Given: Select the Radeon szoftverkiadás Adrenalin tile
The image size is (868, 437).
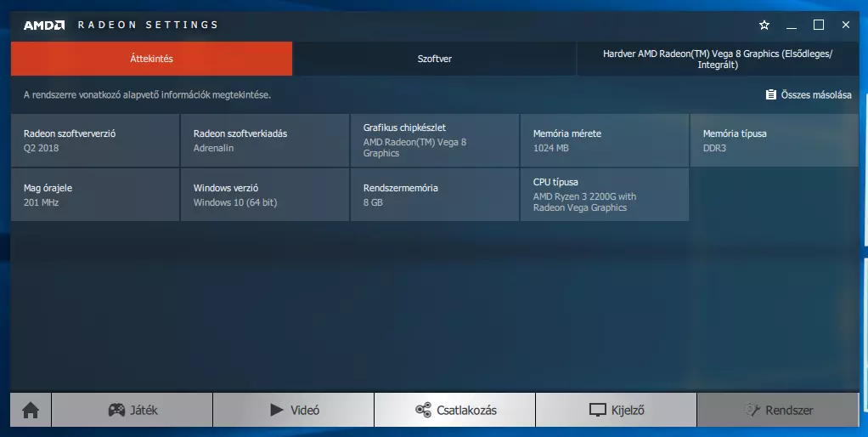Looking at the screenshot, I should [x=265, y=140].
